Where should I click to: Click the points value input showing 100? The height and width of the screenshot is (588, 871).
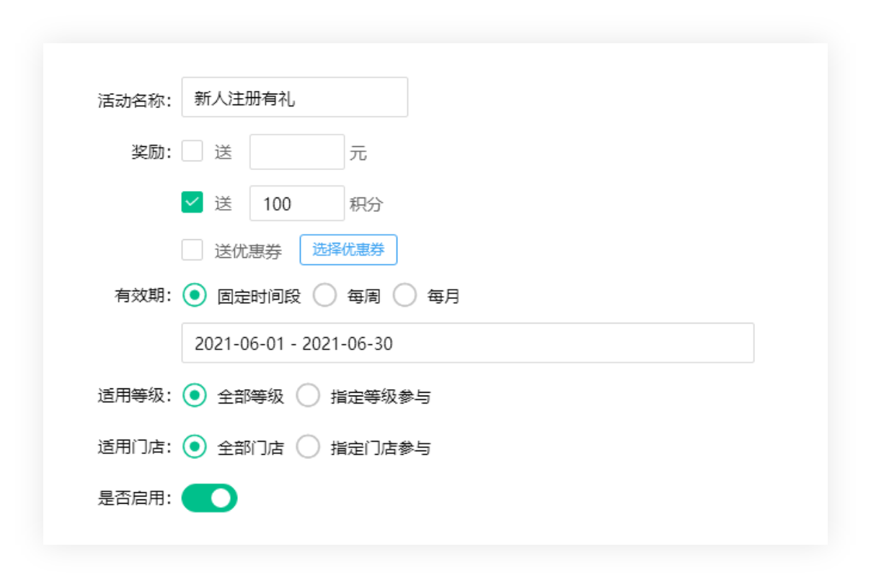(x=296, y=203)
